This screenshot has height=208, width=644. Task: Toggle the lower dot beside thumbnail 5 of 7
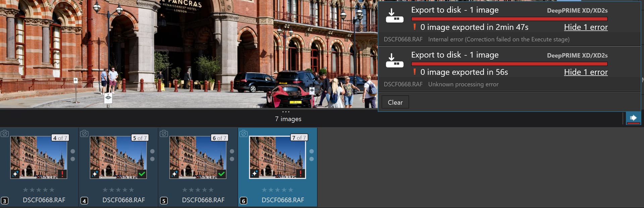click(152, 159)
